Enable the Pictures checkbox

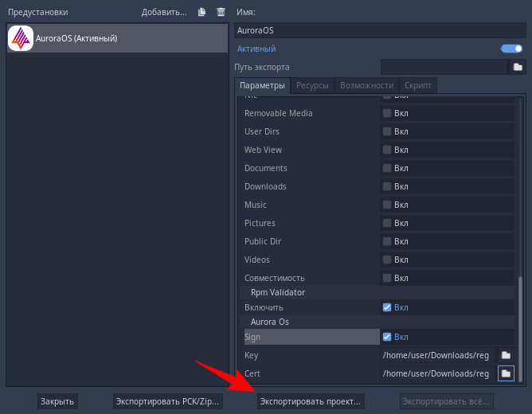[387, 223]
